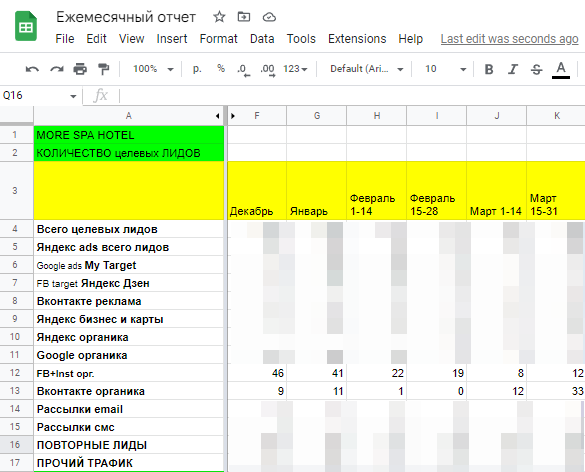Toggle strikethrough formatting
Image resolution: width=585 pixels, height=472 pixels.
(536, 69)
